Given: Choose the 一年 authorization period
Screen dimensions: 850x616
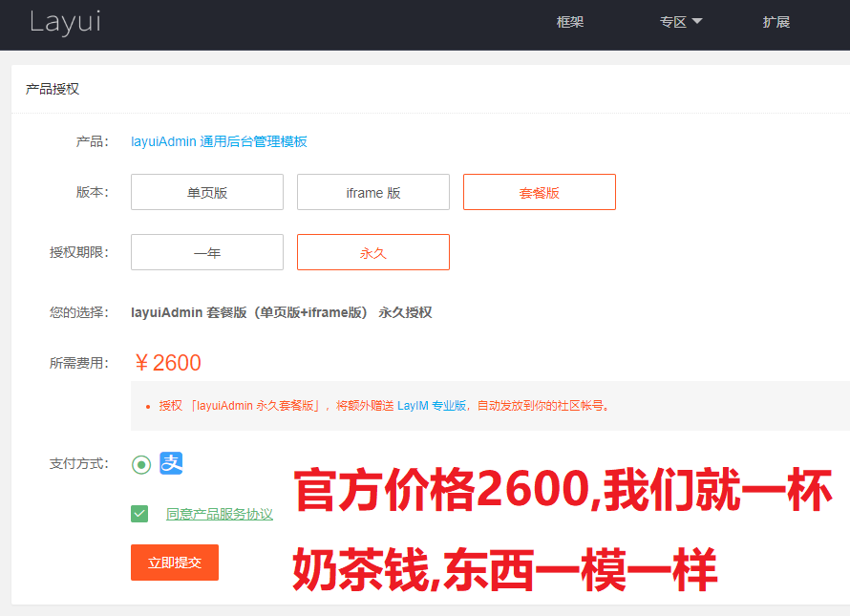Looking at the screenshot, I should pos(206,251).
